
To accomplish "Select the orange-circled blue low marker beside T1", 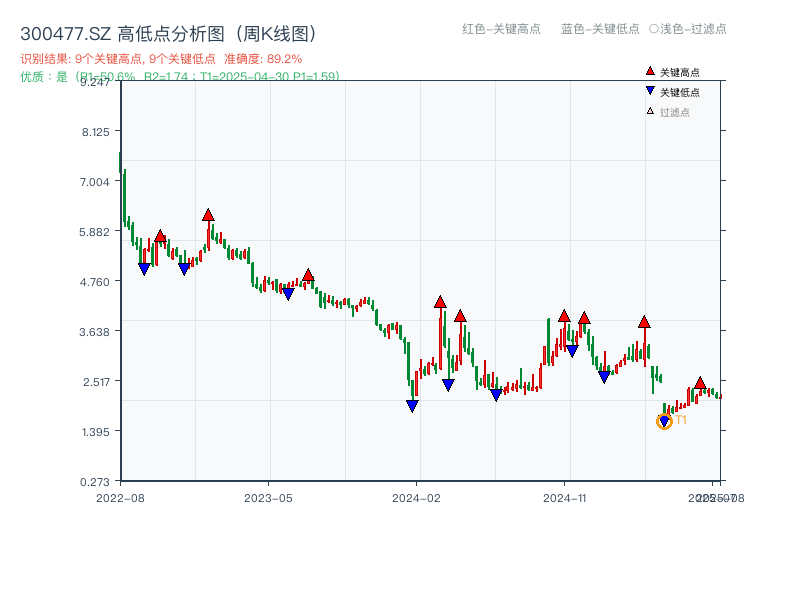I will tap(664, 422).
